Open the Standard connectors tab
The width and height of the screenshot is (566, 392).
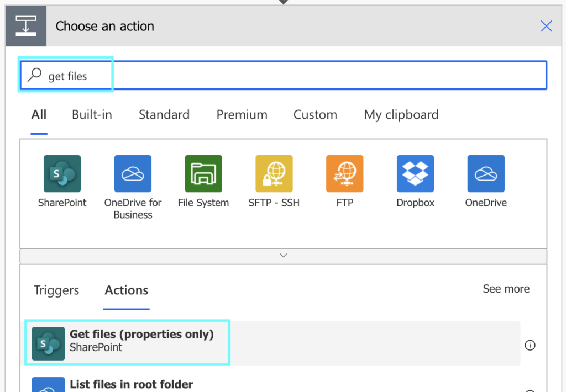tap(164, 115)
